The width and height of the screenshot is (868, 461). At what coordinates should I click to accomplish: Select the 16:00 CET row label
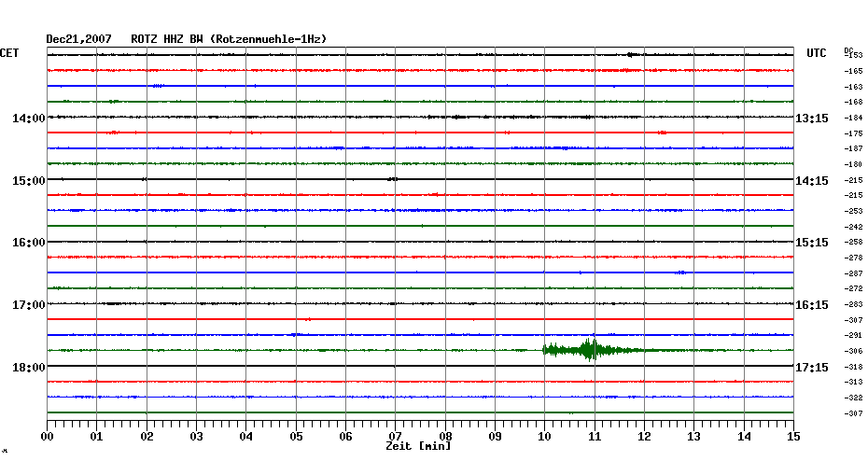pos(29,243)
